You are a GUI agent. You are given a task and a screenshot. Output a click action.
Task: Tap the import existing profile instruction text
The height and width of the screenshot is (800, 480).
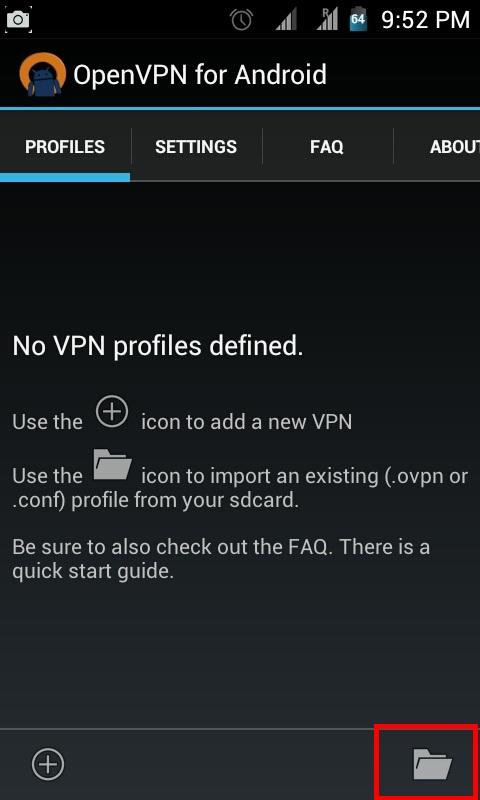pos(240,488)
